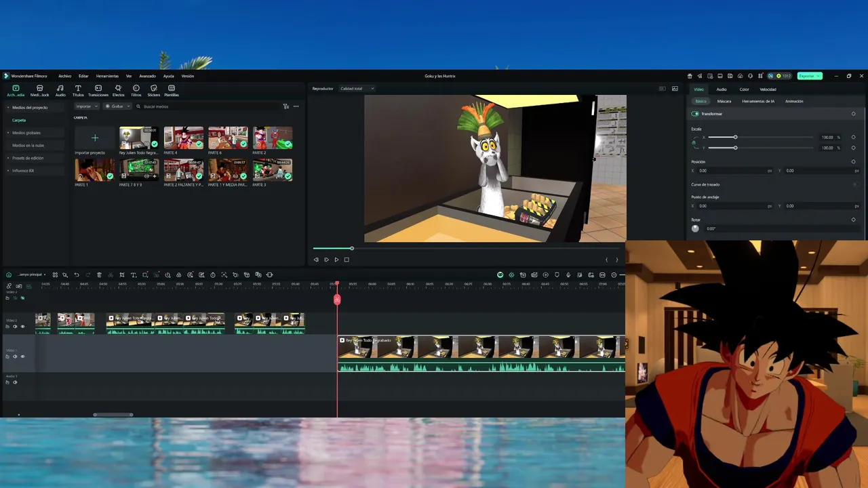868x488 pixels.
Task: Expand Medios del proyecto in sidebar
Action: [x=8, y=107]
